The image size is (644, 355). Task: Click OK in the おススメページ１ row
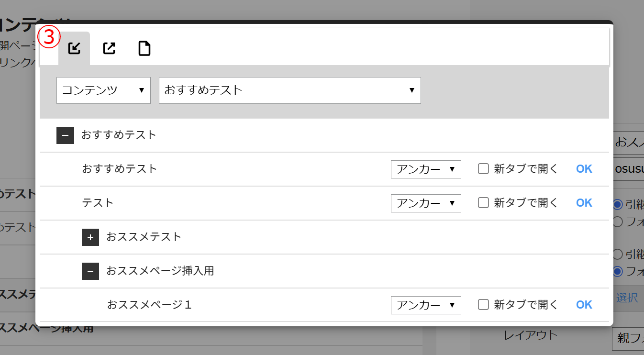(x=584, y=305)
